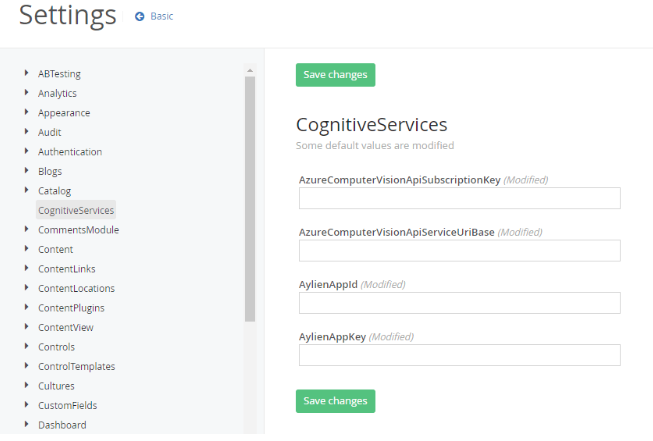This screenshot has height=441, width=653.
Task: Select ContentPlugins in the settings tree
Action: 71,308
